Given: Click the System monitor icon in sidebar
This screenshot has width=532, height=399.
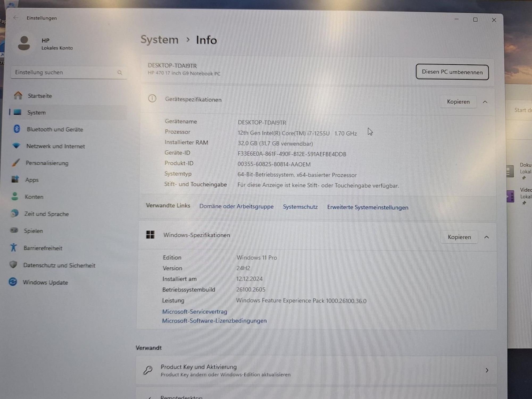Looking at the screenshot, I should [17, 112].
